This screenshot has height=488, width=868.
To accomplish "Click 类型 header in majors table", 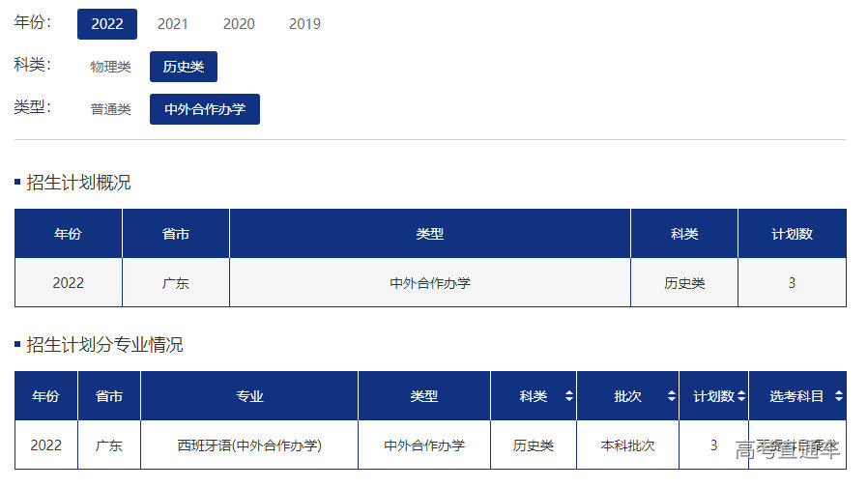I will pyautogui.click(x=424, y=396).
